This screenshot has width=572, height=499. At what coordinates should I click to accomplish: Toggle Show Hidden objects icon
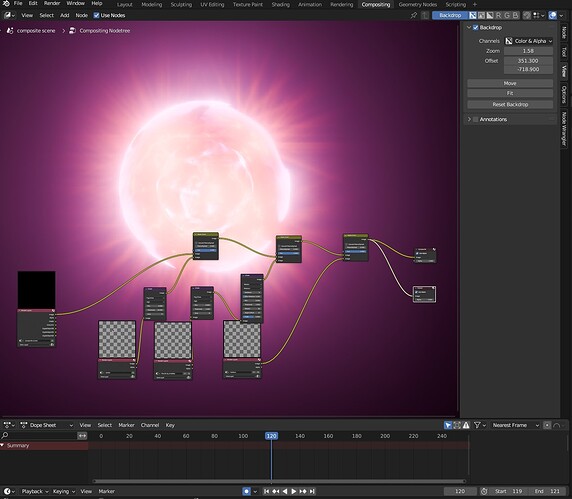(x=457, y=425)
